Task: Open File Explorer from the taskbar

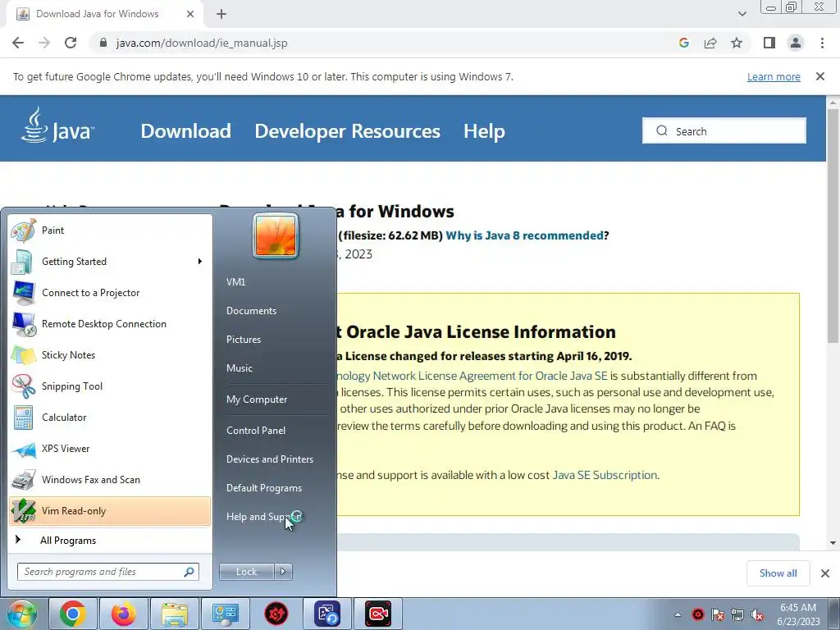Action: pos(175,614)
